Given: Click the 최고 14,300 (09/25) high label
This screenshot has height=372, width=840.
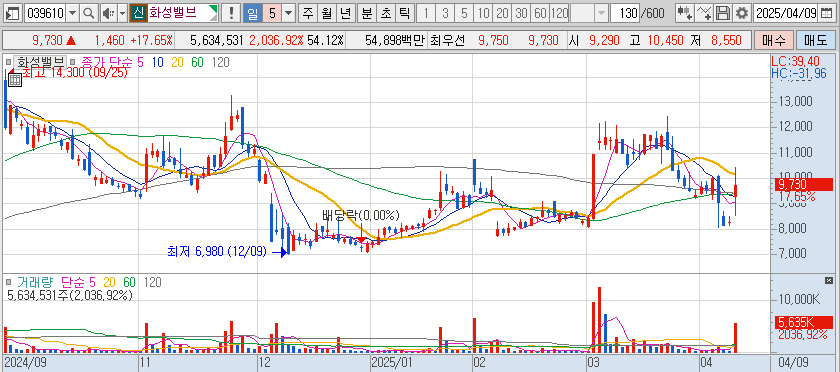Looking at the screenshot, I should [x=75, y=73].
